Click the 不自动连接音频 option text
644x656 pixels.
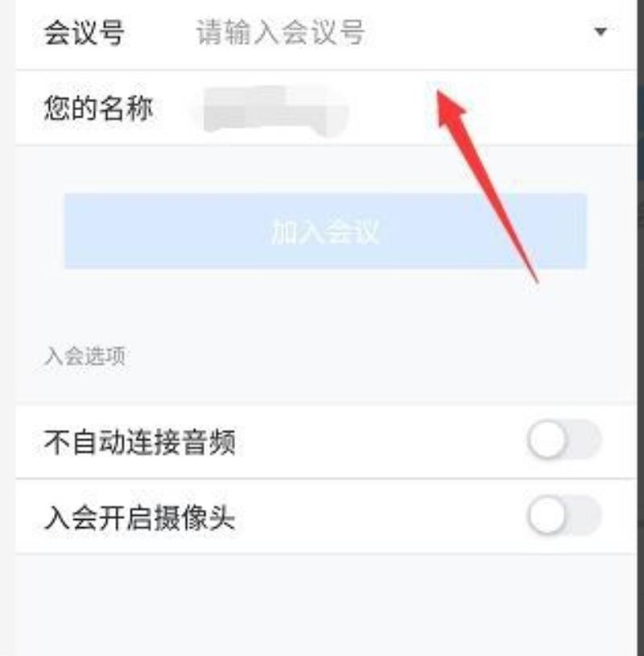click(140, 442)
